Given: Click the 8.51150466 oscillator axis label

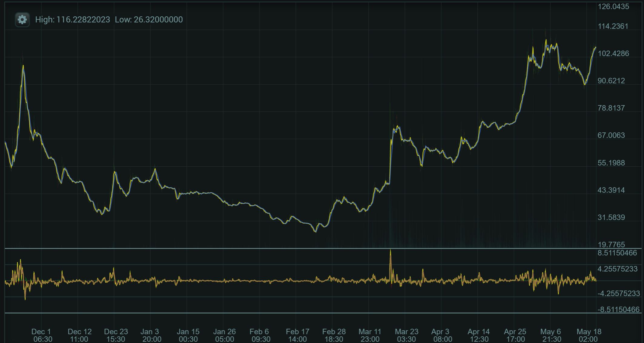Looking at the screenshot, I should [x=617, y=253].
